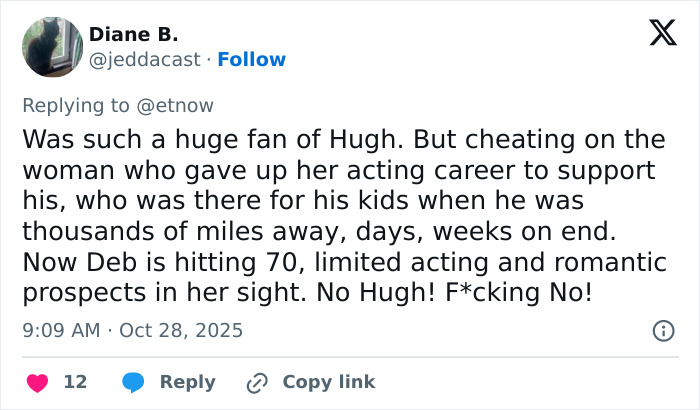
Task: Click the "Reply" text label
Action: click(187, 382)
